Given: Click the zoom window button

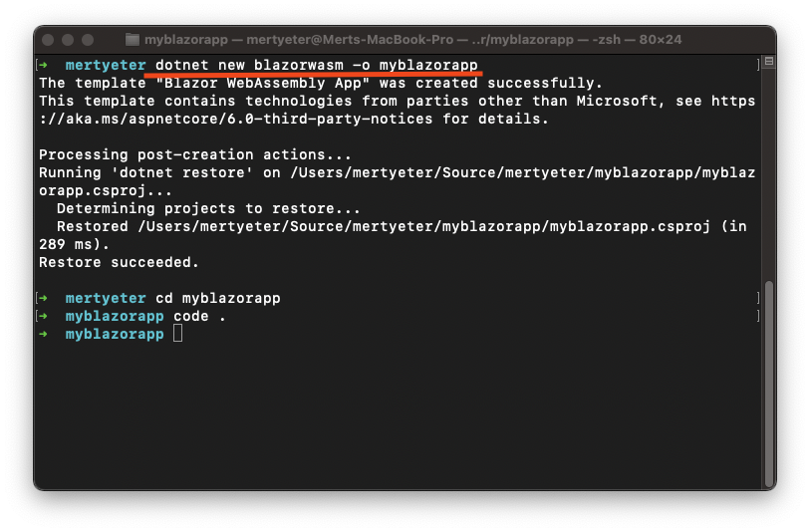Looking at the screenshot, I should pyautogui.click(x=88, y=40).
